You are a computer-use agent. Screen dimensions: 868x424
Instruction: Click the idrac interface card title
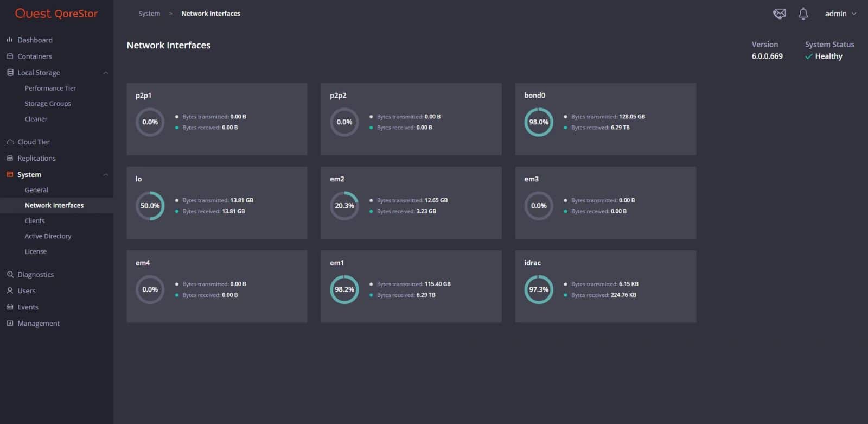[x=532, y=262]
